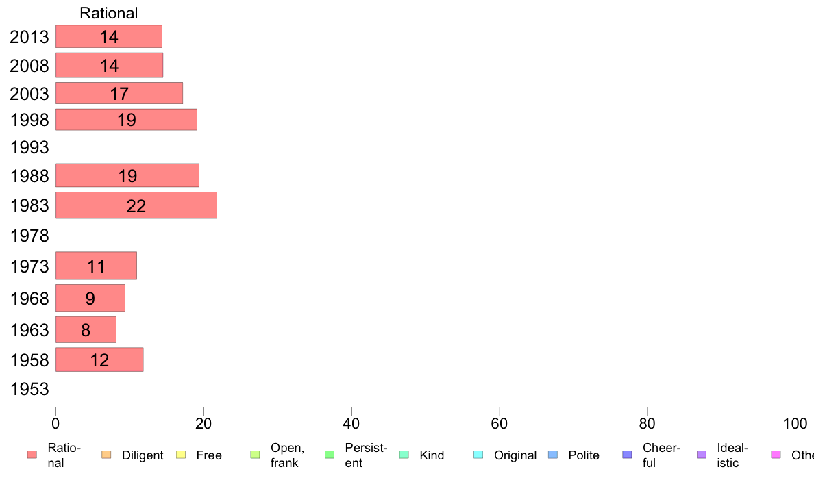The image size is (814, 504).
Task: Select the Idealistic legend swatch
Action: tap(702, 455)
